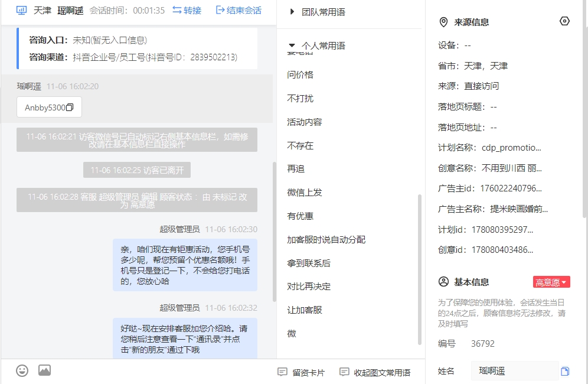
Task: Open the 高意愿 status dropdown
Action: tap(551, 282)
